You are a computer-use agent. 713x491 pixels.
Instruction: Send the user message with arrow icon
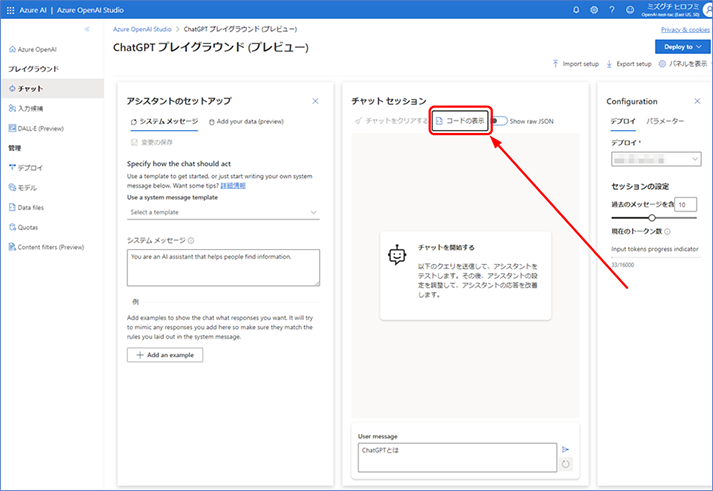565,449
